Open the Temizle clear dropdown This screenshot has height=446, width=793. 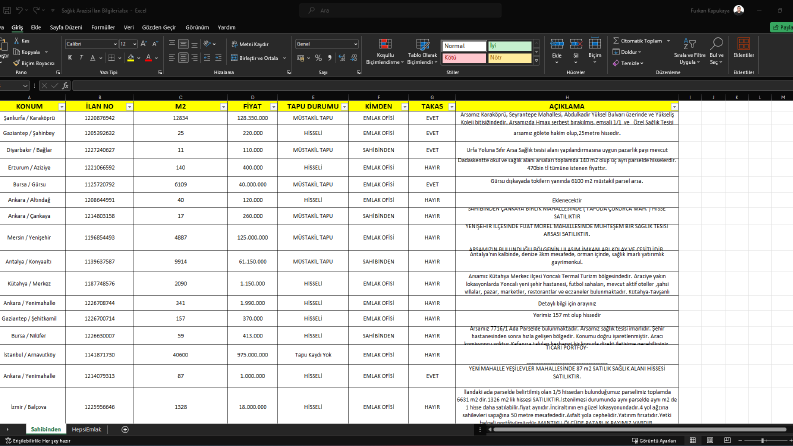coord(628,63)
